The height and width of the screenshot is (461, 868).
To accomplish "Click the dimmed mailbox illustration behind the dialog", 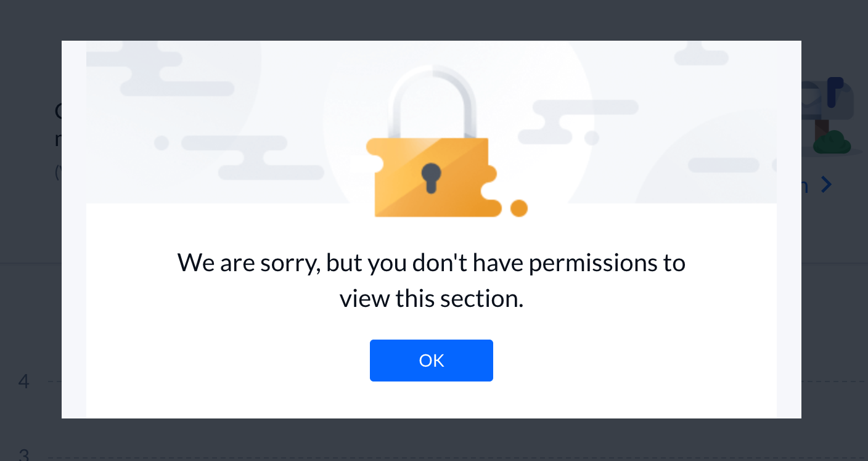I will click(x=827, y=115).
